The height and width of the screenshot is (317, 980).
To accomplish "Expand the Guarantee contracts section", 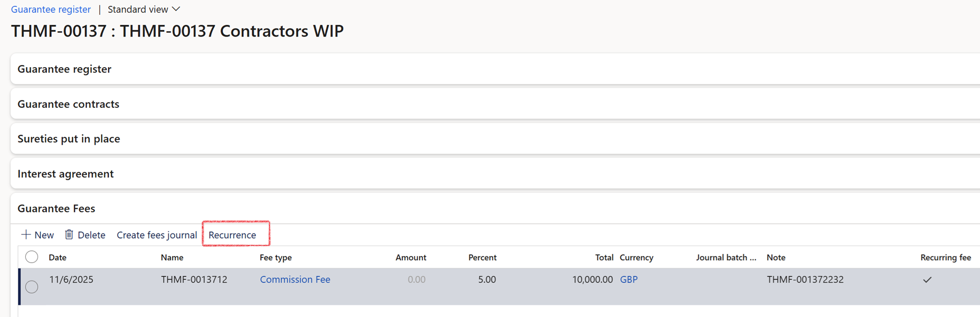I will pyautogui.click(x=69, y=104).
